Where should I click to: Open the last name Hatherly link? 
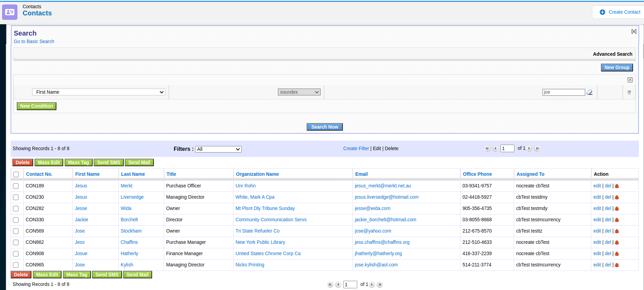click(x=130, y=253)
